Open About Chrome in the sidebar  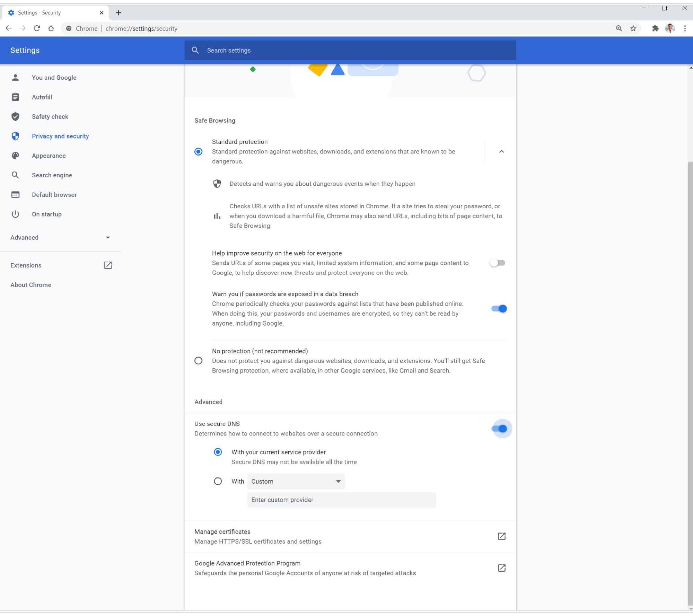click(x=31, y=285)
